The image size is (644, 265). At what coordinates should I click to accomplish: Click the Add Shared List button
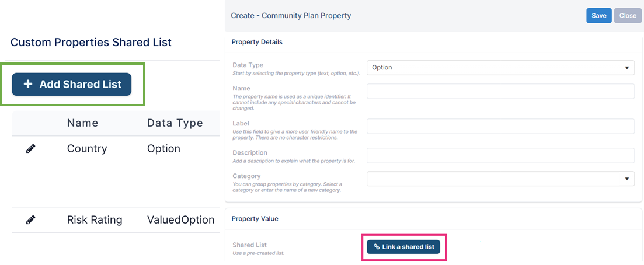coord(71,84)
